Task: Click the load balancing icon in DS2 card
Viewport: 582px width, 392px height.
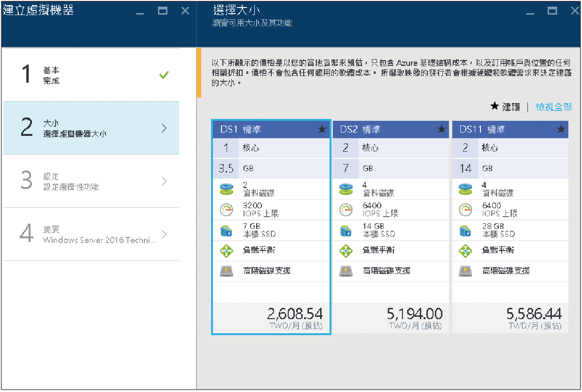Action: tap(346, 251)
